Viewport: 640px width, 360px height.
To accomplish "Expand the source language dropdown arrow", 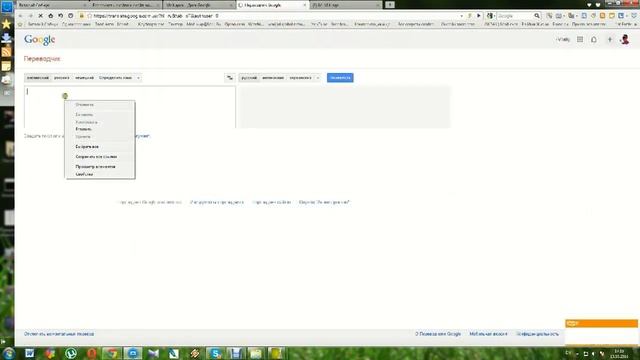I will (138, 78).
